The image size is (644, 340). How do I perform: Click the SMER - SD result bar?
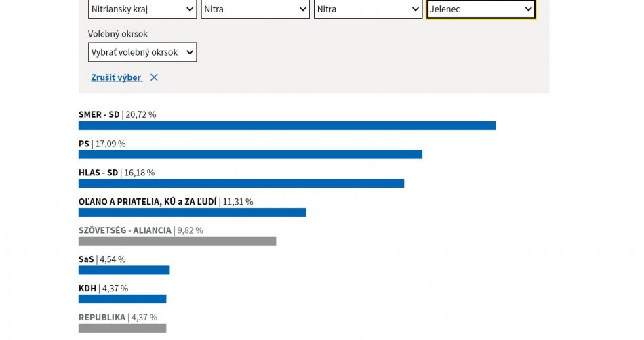287,125
